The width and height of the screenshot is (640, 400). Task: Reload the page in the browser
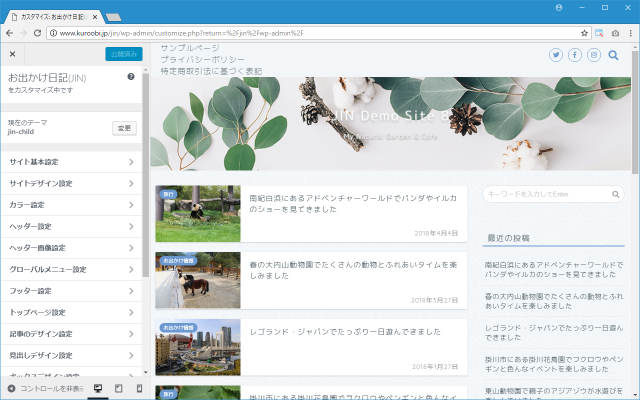click(37, 32)
